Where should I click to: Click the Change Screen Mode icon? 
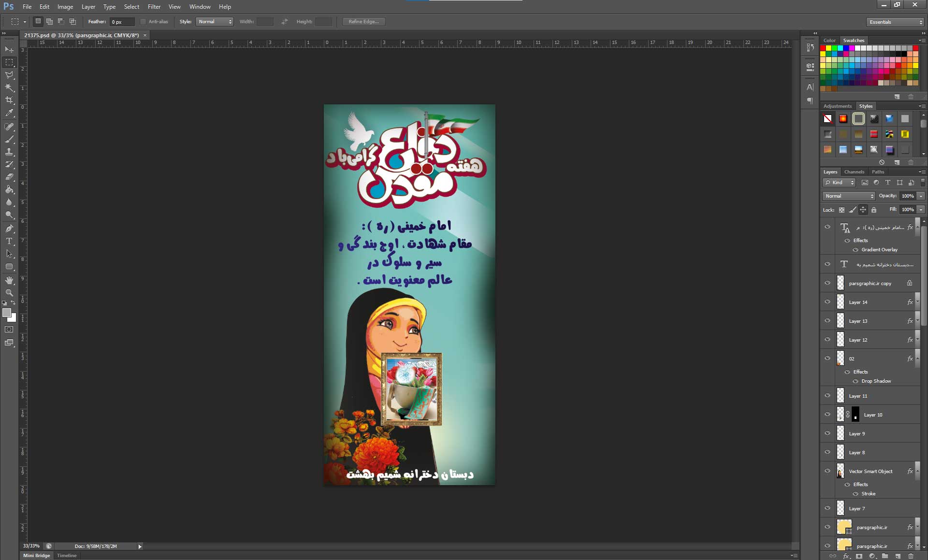coord(9,343)
